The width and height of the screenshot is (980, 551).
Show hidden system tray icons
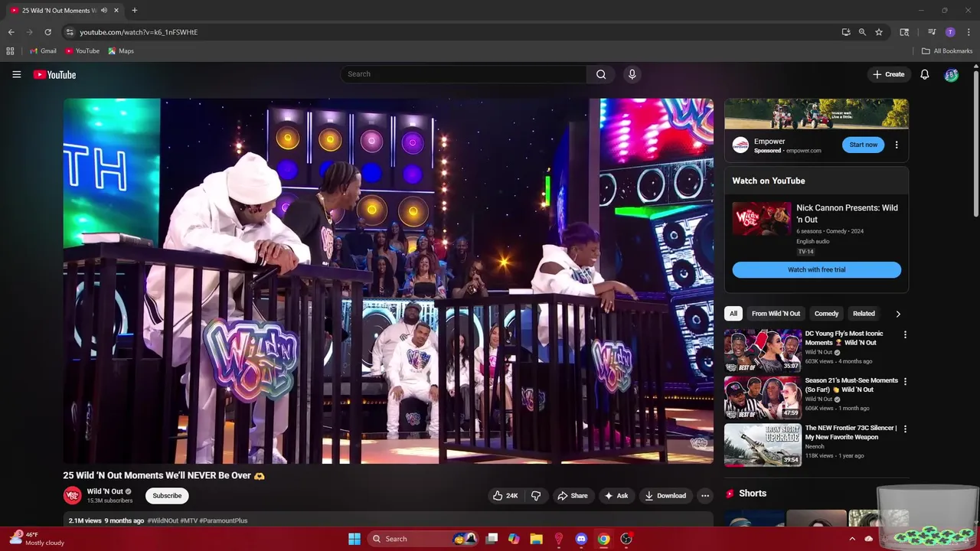tap(852, 539)
